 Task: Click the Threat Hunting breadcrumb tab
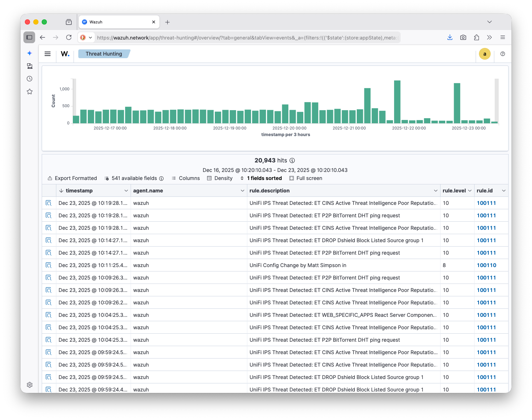104,54
